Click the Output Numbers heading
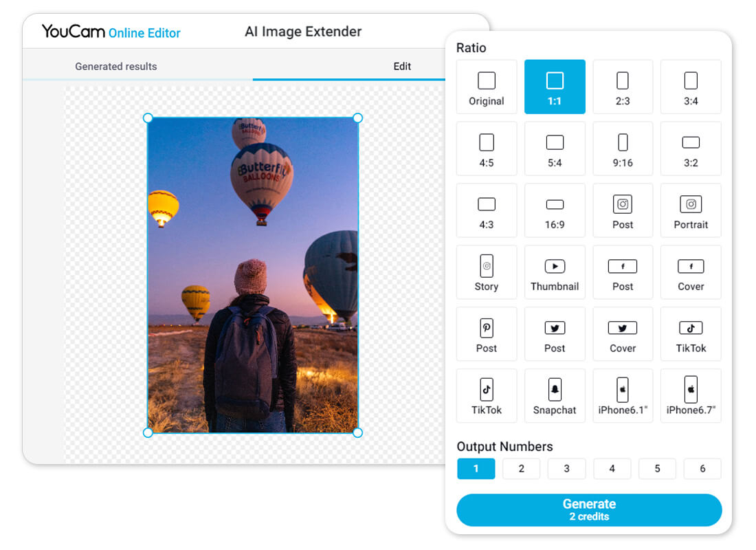 click(505, 446)
